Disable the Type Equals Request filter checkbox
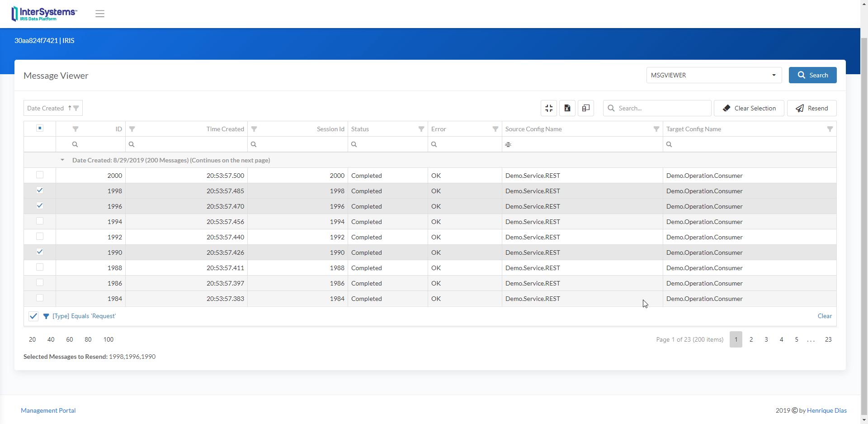The height and width of the screenshot is (424, 868). click(33, 316)
